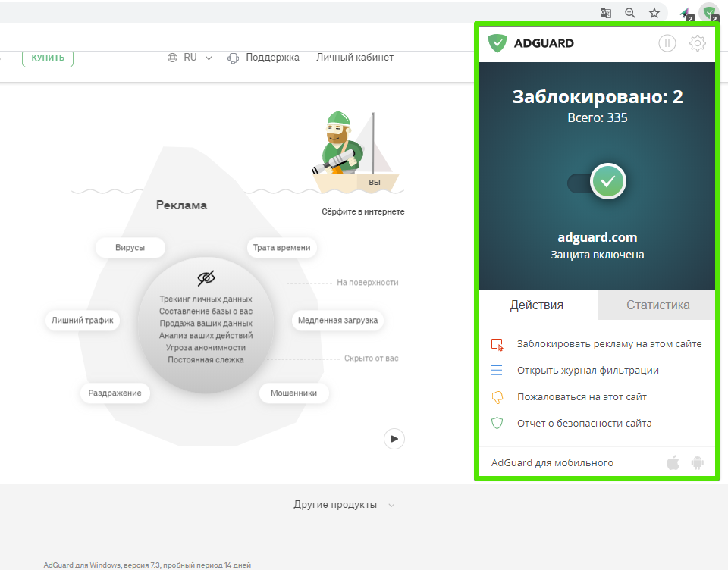Click the Заблокировано: 2 counter
Viewport: 728px width, 570px height.
598,96
